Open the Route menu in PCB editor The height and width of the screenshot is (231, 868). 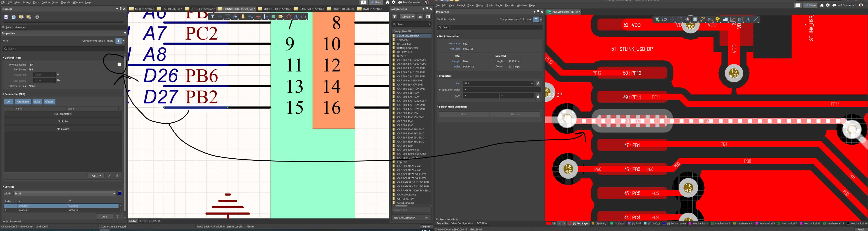pos(499,5)
